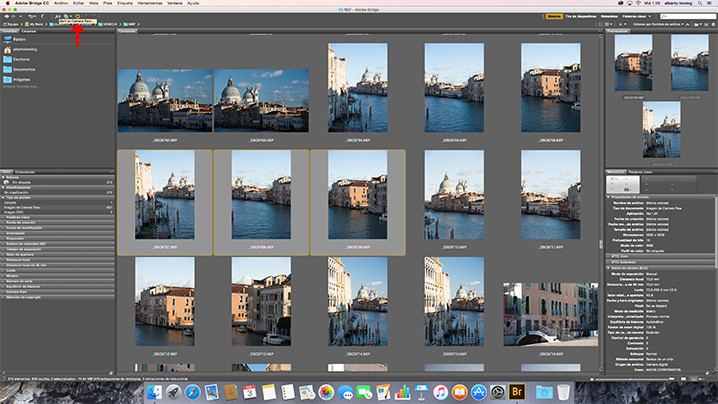Toggle the Carpeta file type filter
718x404 pixels.
tap(57, 202)
